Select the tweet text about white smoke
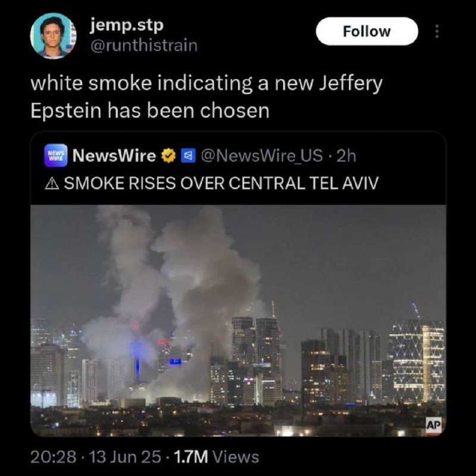This screenshot has height=476, width=476. tap(206, 97)
